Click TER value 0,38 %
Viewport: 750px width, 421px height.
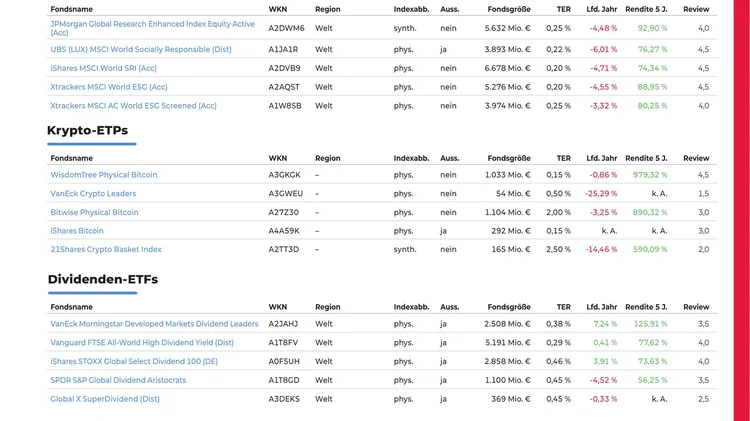coord(558,324)
